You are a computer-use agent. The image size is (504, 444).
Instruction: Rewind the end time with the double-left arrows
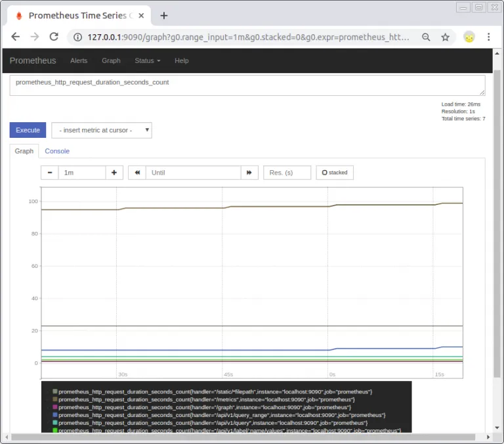tap(137, 173)
